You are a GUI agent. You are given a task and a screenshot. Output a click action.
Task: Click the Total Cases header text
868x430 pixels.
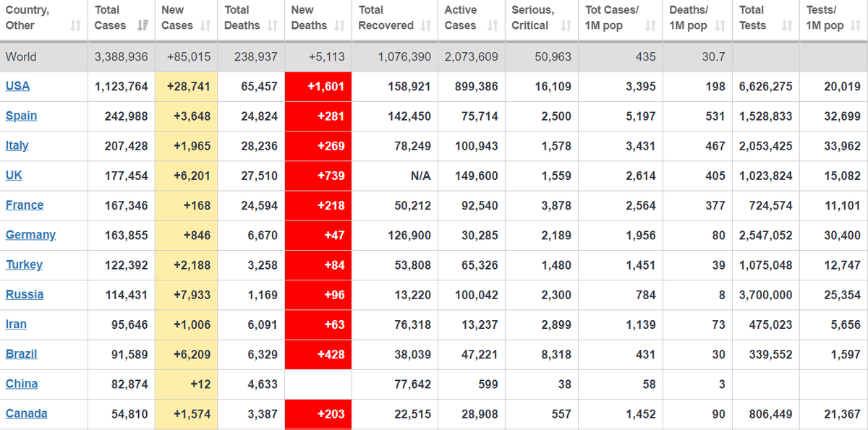[x=111, y=17]
